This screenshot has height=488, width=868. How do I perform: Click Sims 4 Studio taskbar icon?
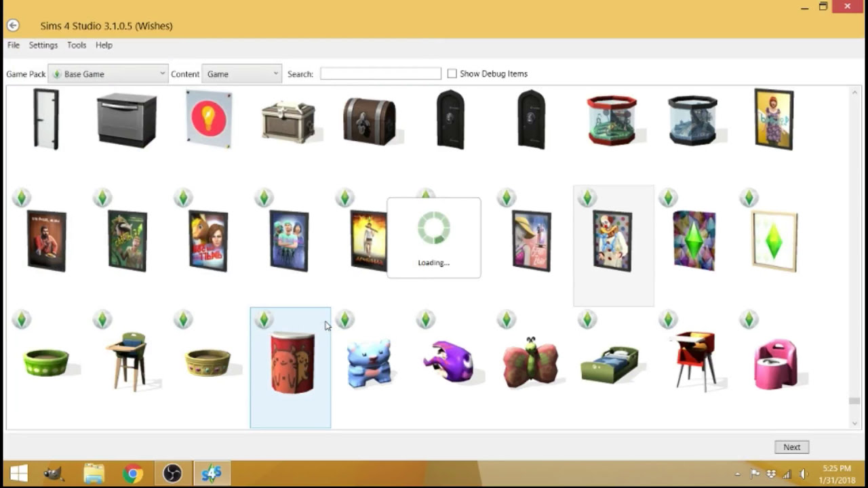click(212, 473)
